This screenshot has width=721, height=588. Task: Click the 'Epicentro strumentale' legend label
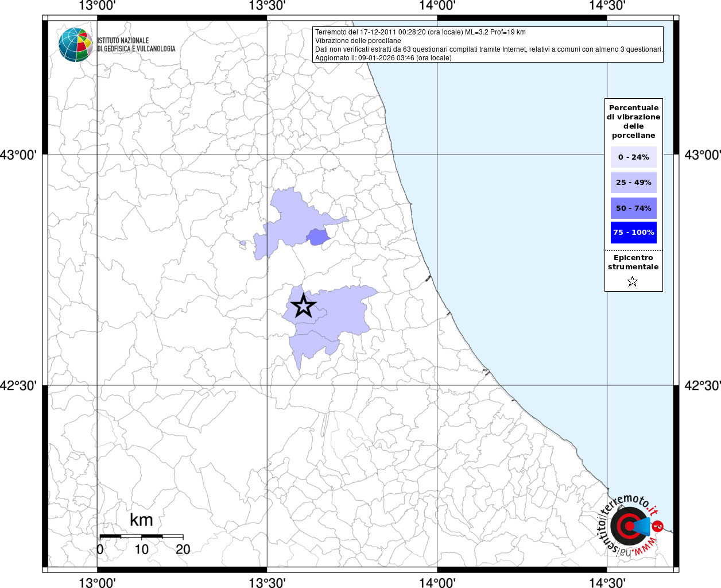click(633, 262)
